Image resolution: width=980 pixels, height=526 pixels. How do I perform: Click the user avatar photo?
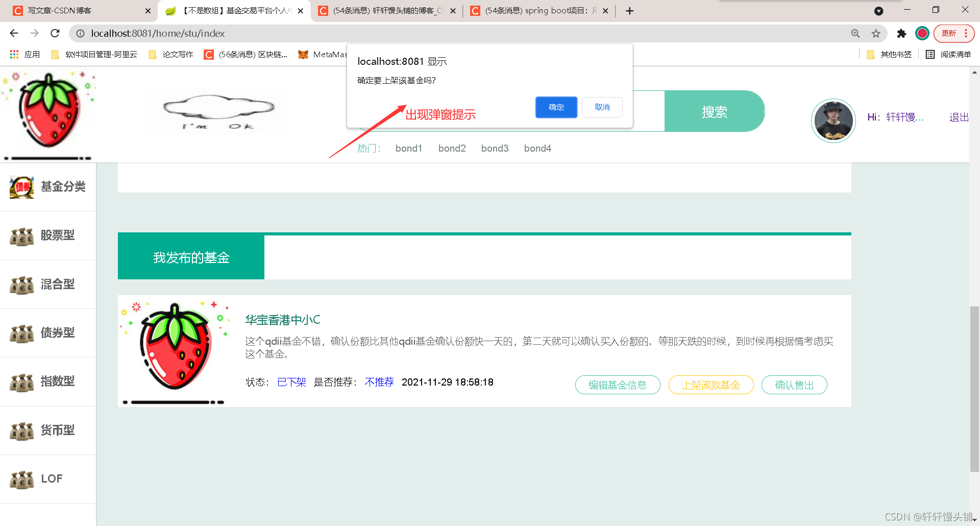(834, 121)
